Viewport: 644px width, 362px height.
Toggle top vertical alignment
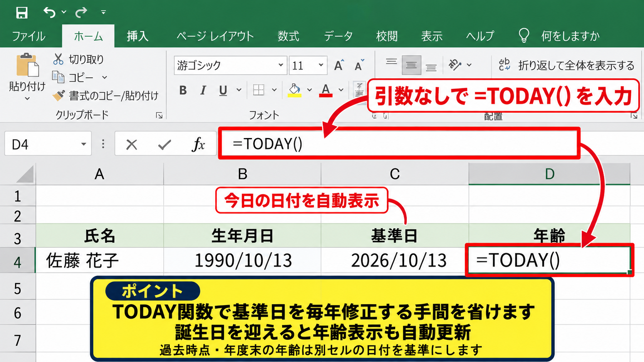click(391, 62)
